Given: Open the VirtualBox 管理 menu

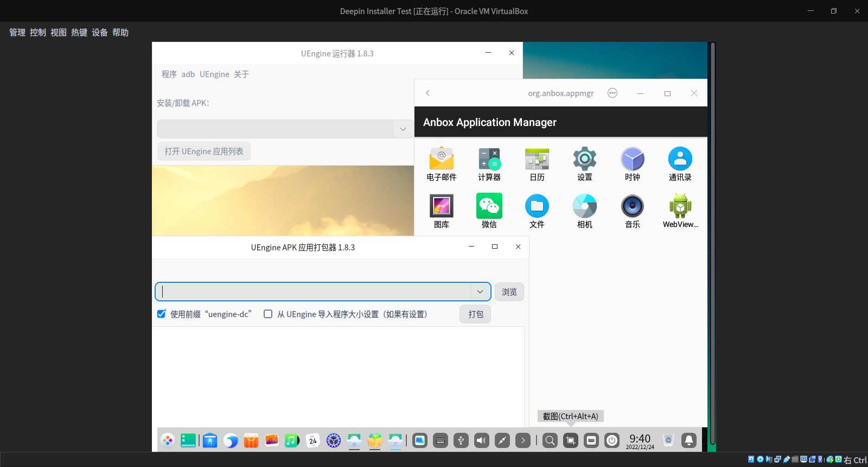Looking at the screenshot, I should (x=17, y=33).
